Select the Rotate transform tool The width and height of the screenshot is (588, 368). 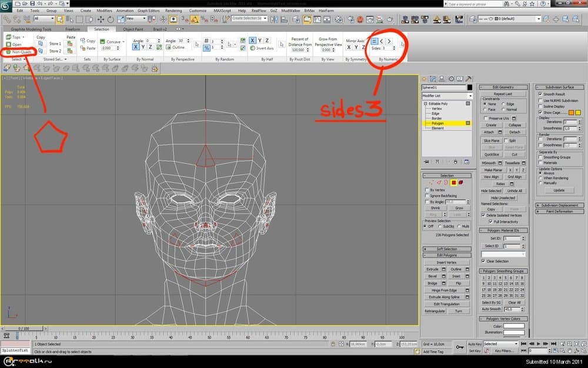point(111,19)
